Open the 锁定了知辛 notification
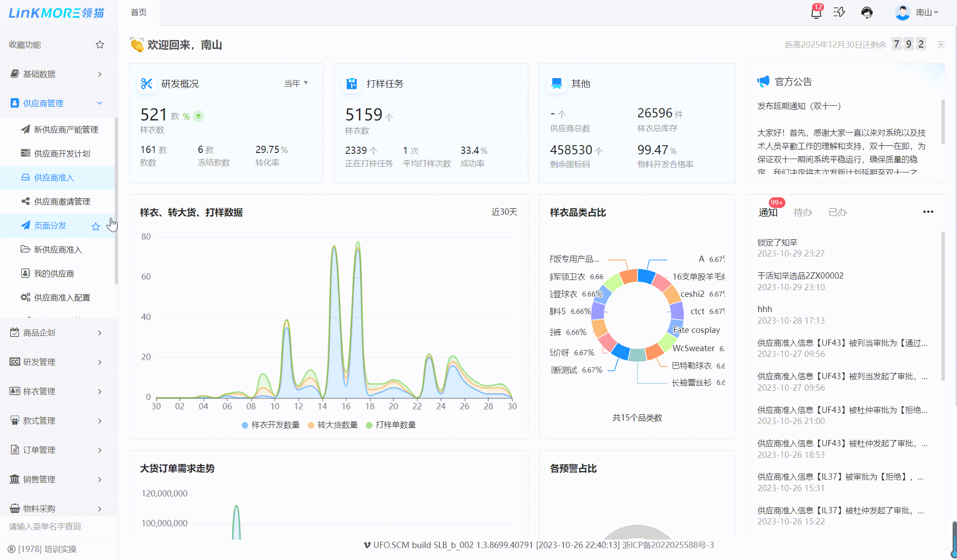Image resolution: width=957 pixels, height=560 pixels. tap(777, 243)
